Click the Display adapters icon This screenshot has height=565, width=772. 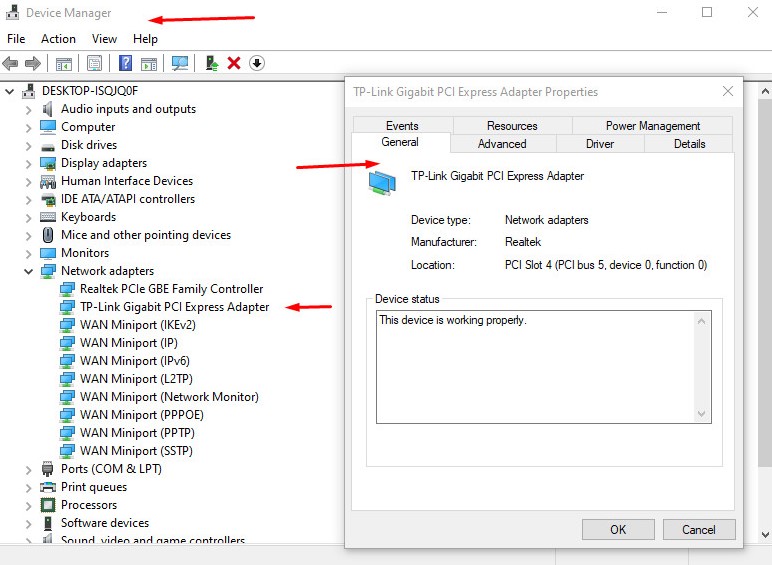tap(48, 163)
